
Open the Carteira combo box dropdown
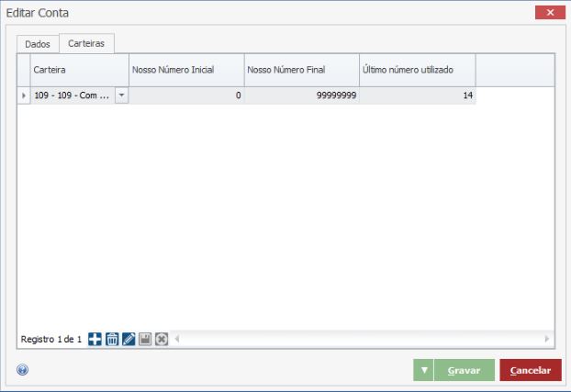tap(122, 95)
